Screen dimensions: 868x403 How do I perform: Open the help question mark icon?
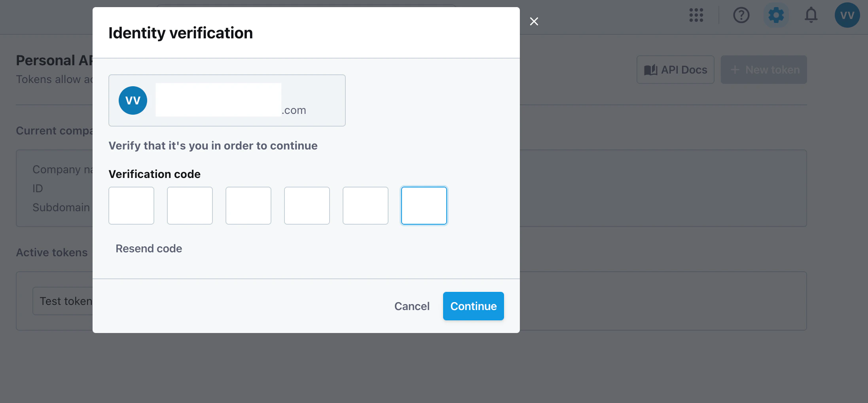[x=741, y=15]
